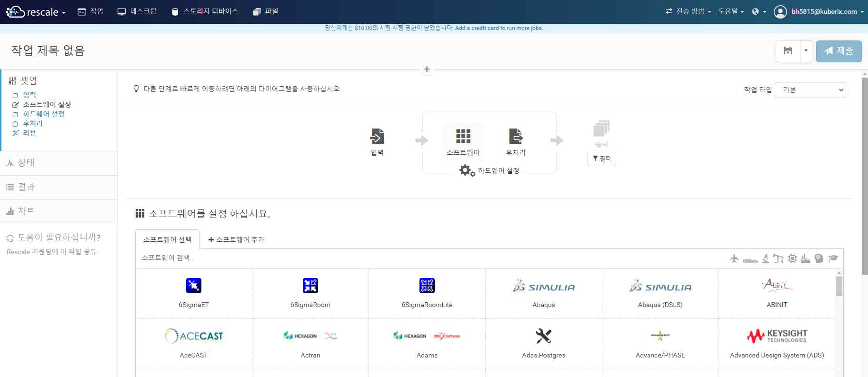Select the Actran software tile
868x377 pixels.
tap(310, 344)
